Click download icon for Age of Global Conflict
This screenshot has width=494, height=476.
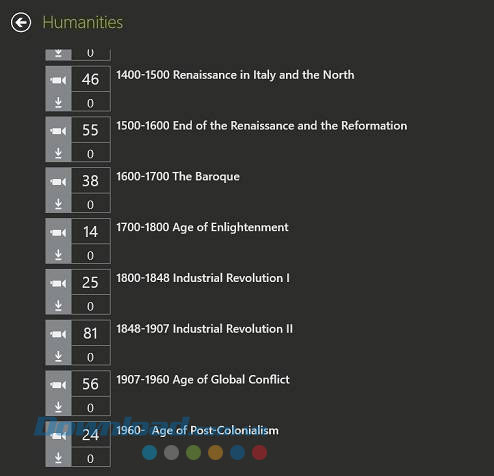[x=58, y=407]
